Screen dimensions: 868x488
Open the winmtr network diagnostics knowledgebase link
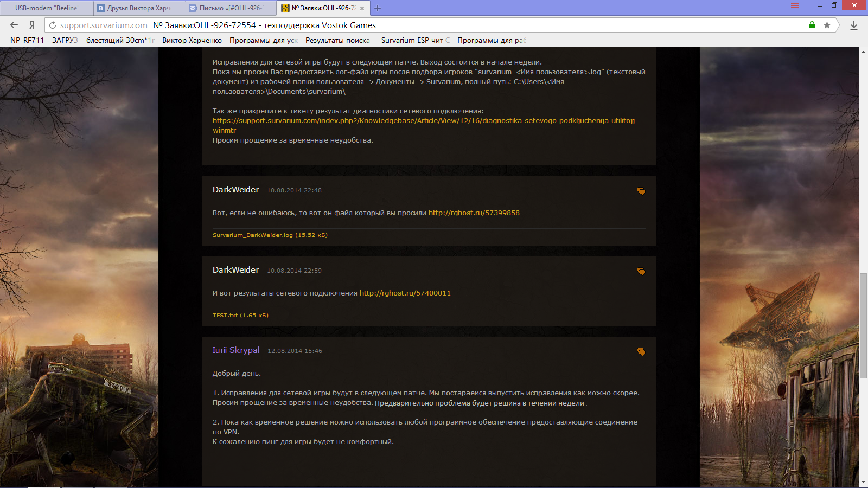point(425,125)
